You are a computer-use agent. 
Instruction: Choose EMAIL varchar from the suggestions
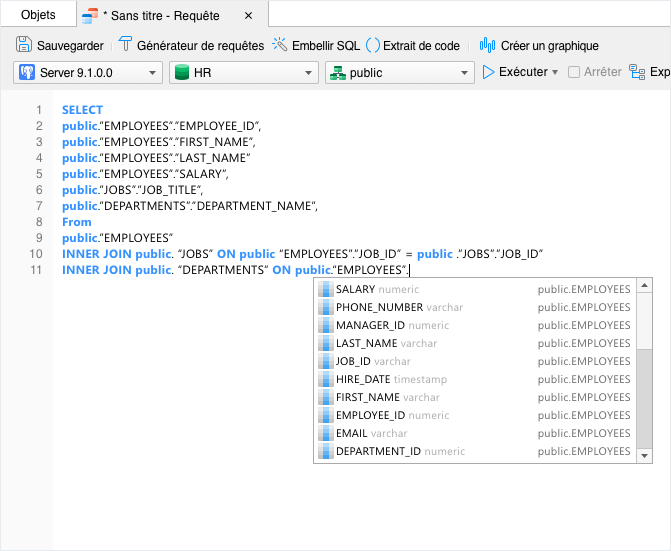475,433
